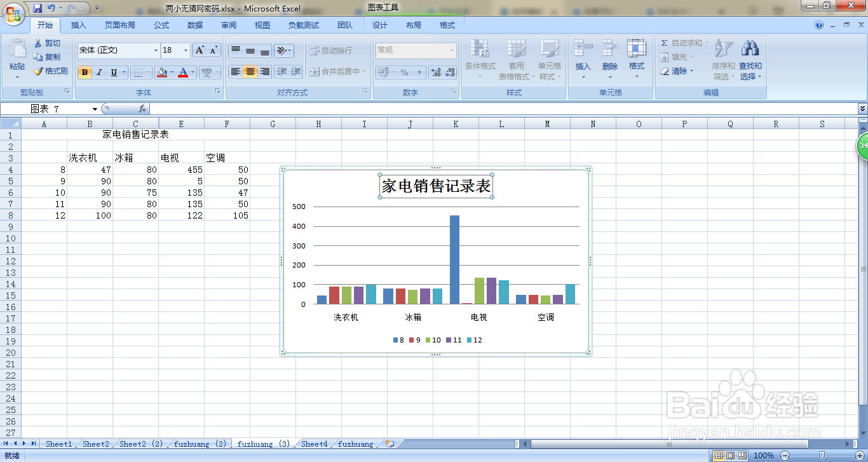Switch to Normal view in status bar

(x=719, y=455)
